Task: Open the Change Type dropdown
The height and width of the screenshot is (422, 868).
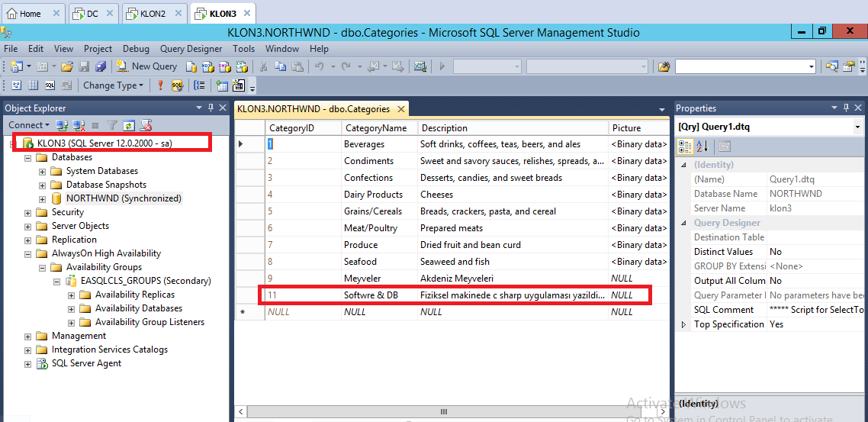Action: [x=111, y=85]
